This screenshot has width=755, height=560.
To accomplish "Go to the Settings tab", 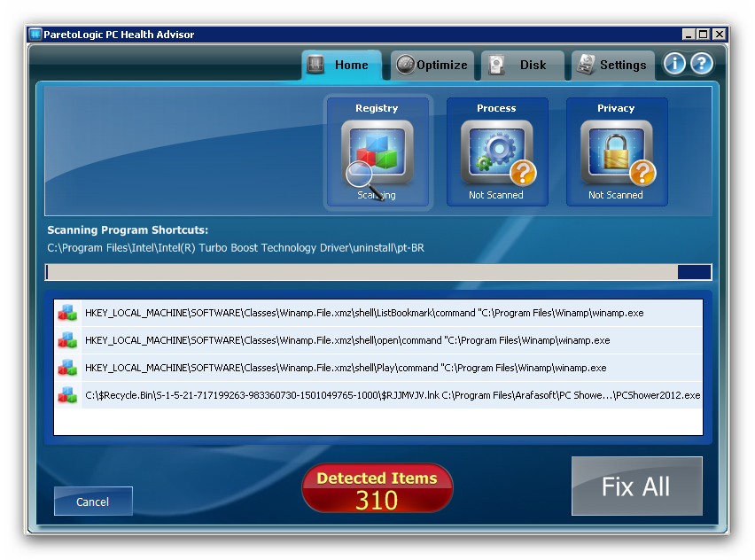I will 612,65.
